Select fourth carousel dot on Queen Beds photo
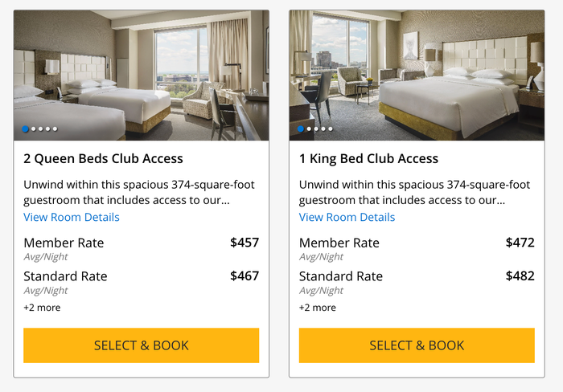This screenshot has width=563, height=392. [x=47, y=129]
